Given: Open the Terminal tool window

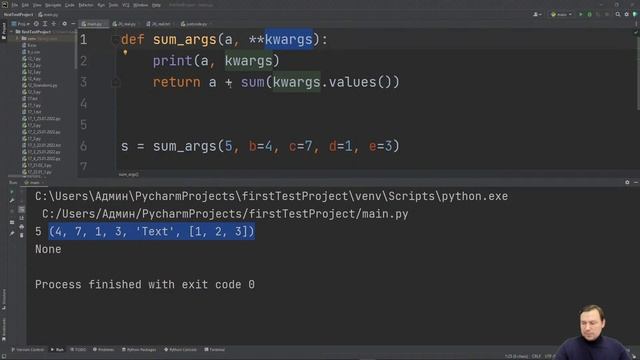Looking at the screenshot, I should [x=215, y=350].
